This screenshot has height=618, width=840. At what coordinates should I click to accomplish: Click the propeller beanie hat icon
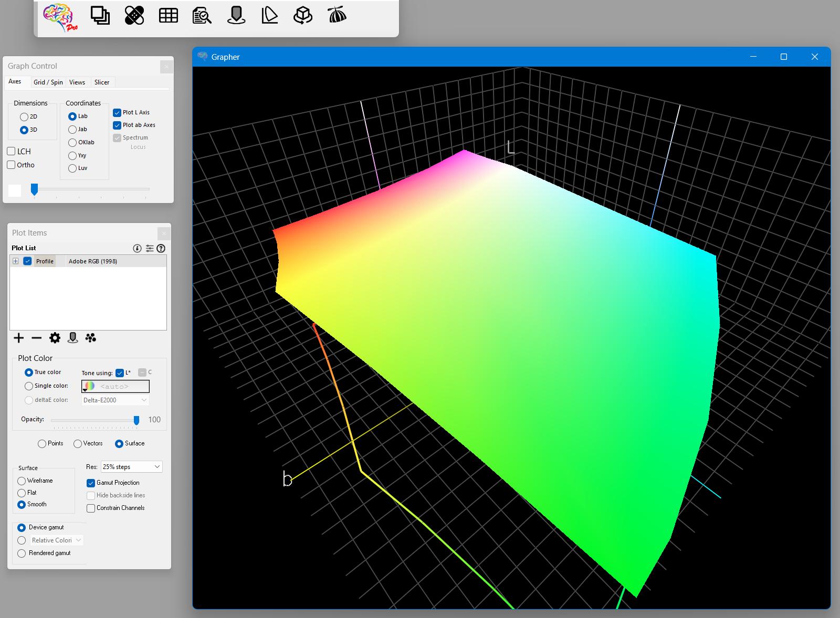coord(337,15)
